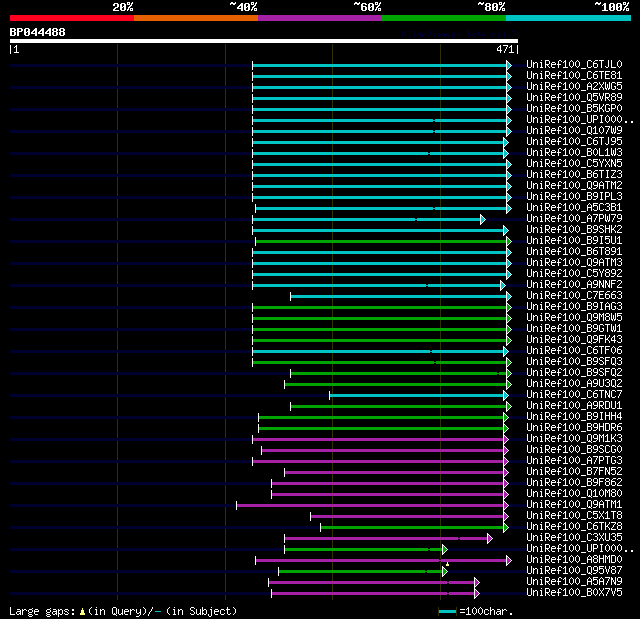Select the UniRef100_C5Y892 label

point(574,274)
